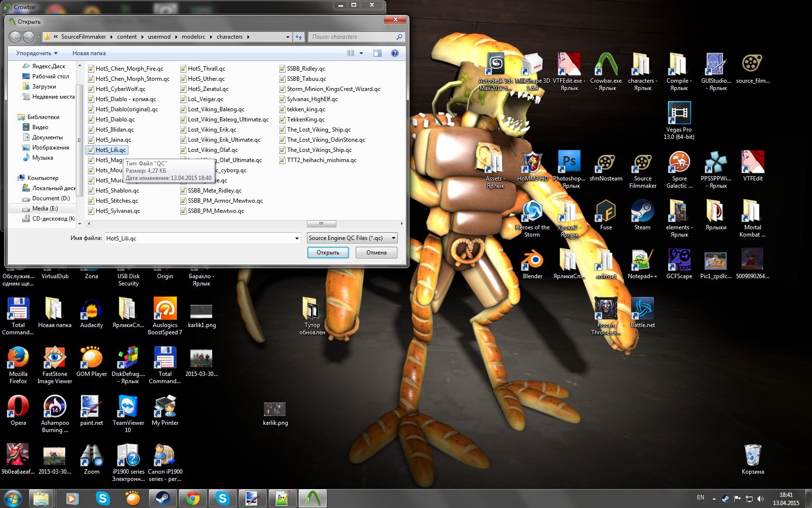
Task: Expand the view options dropdown arrow
Action: [x=361, y=53]
